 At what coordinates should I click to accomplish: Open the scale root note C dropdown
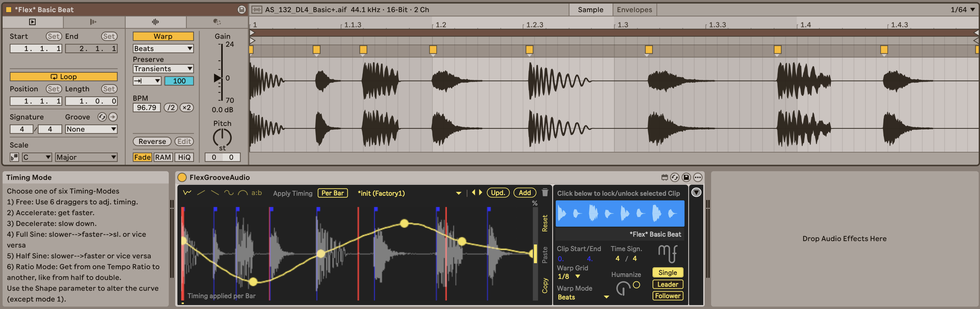tap(37, 157)
